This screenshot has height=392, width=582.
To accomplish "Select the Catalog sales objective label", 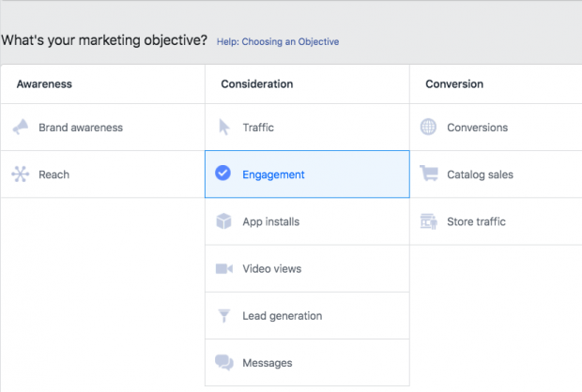I will pyautogui.click(x=480, y=174).
